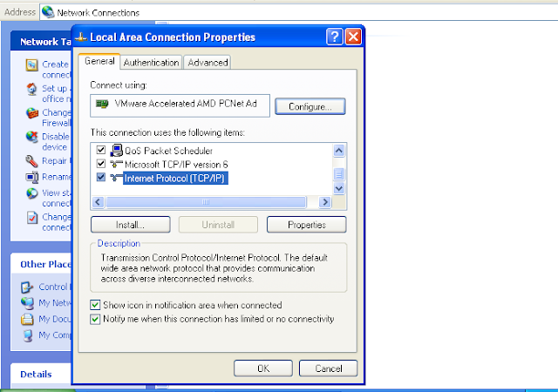Click the Create a new connection icon
Viewport: 558px width, 392px height.
click(31, 64)
